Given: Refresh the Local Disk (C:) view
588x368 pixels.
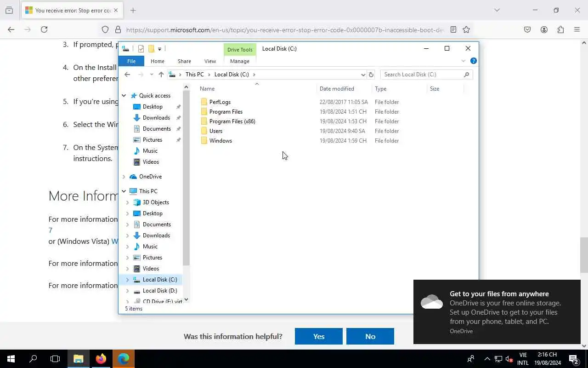Looking at the screenshot, I should [371, 75].
